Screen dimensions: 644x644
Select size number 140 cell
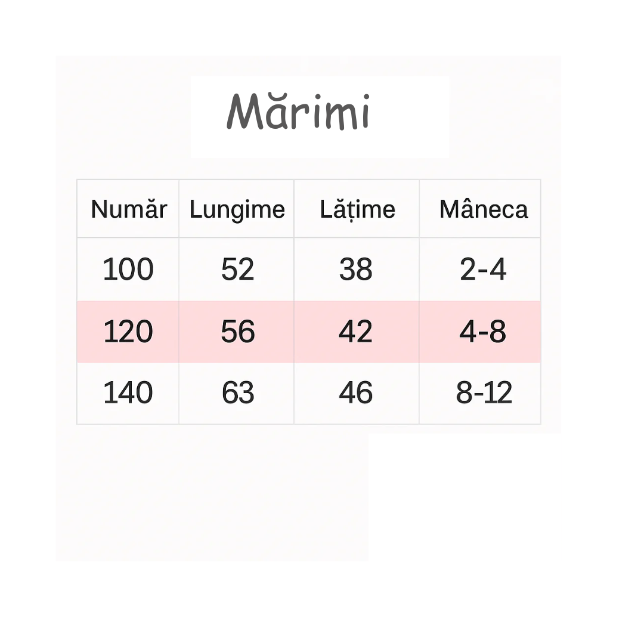[x=128, y=393]
